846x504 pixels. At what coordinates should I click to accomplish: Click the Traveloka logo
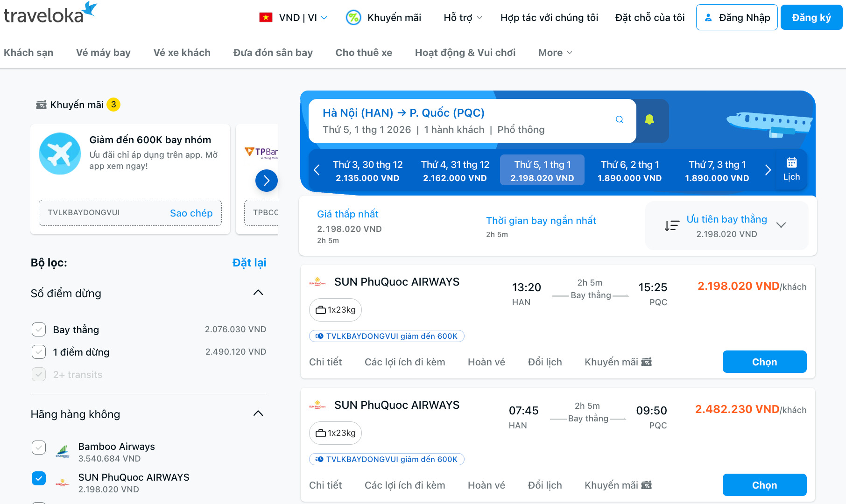click(x=49, y=13)
